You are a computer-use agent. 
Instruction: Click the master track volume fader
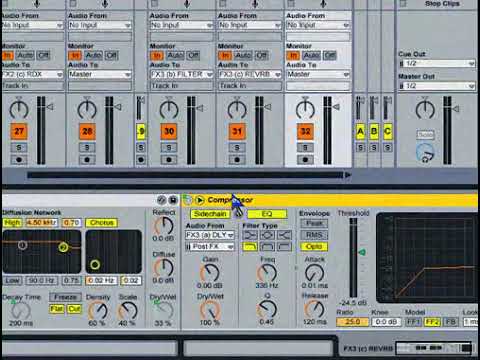(x=455, y=109)
